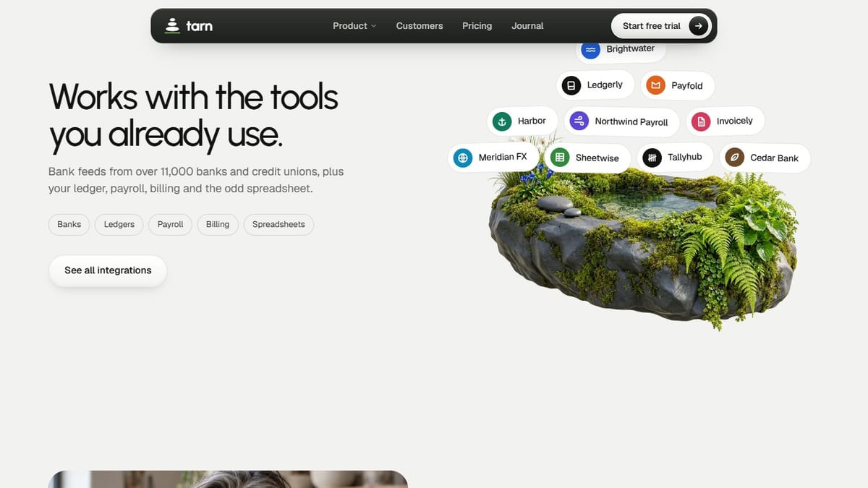Click the Ledgerly integration name

coord(605,85)
